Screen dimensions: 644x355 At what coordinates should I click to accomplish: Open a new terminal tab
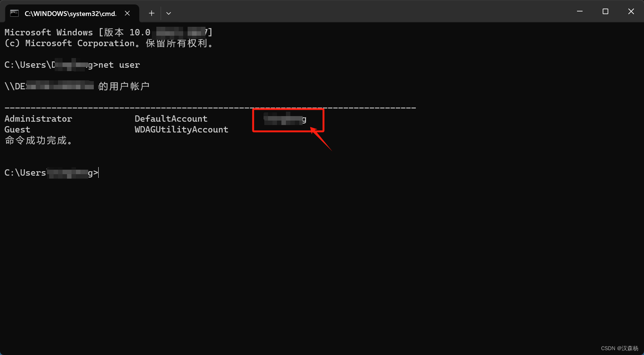[x=152, y=13]
